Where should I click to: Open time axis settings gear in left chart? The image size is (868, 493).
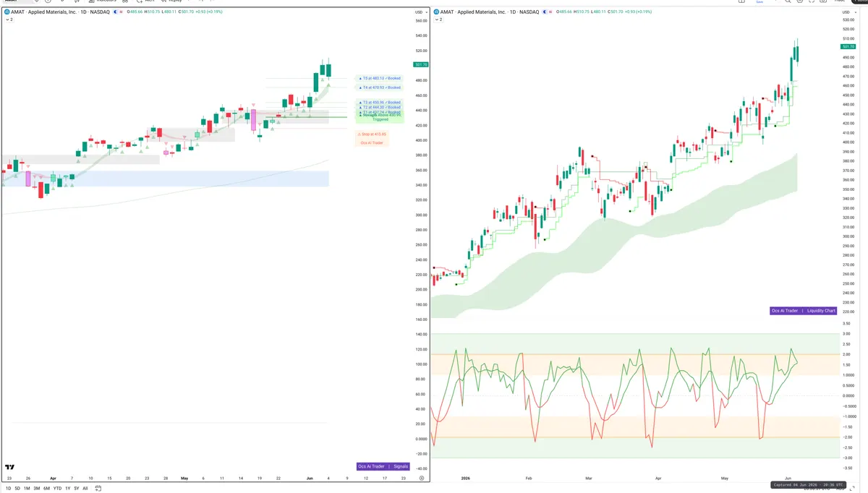click(x=422, y=478)
